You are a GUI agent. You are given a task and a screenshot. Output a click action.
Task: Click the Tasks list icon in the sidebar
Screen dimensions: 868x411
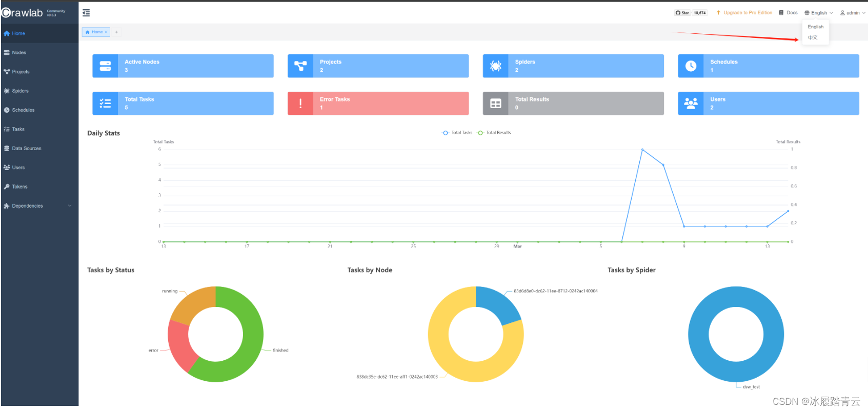[x=7, y=129]
